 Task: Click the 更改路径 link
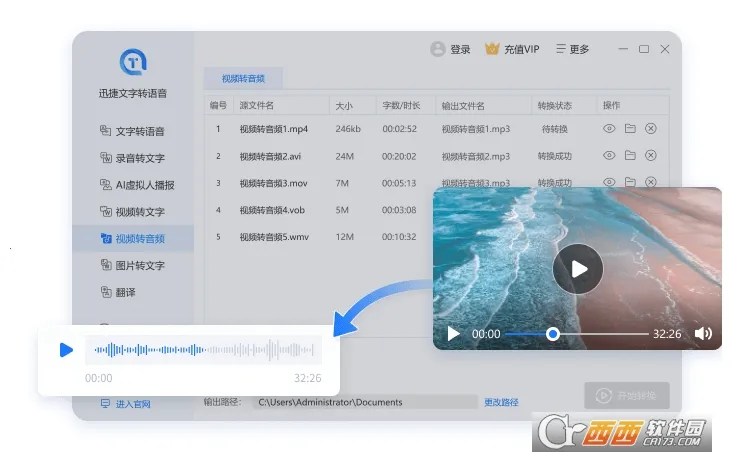coord(501,402)
